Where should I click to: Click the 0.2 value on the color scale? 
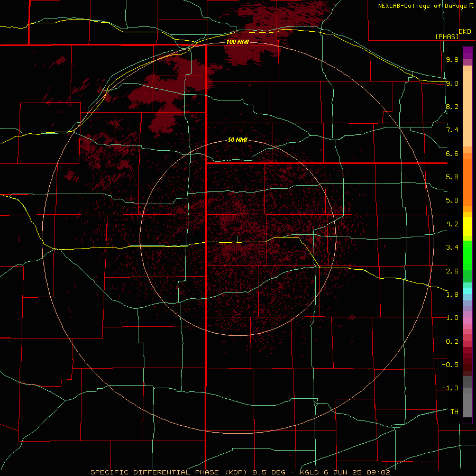[x=452, y=342]
